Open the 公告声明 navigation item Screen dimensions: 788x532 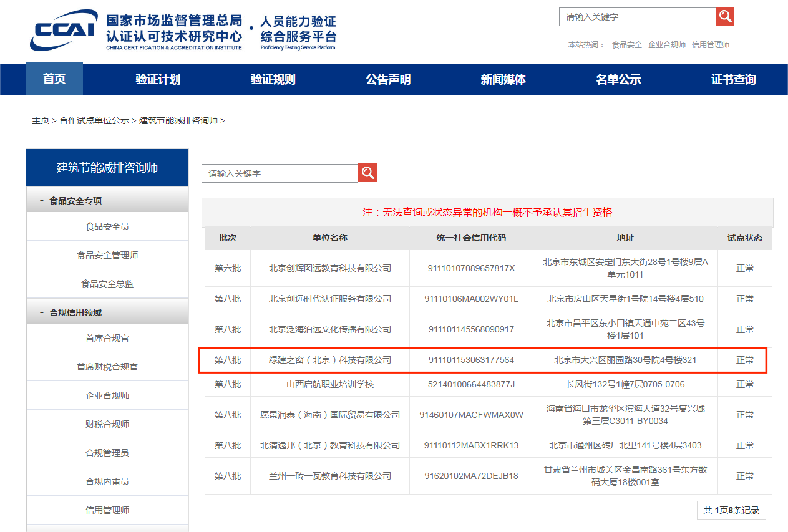point(388,79)
